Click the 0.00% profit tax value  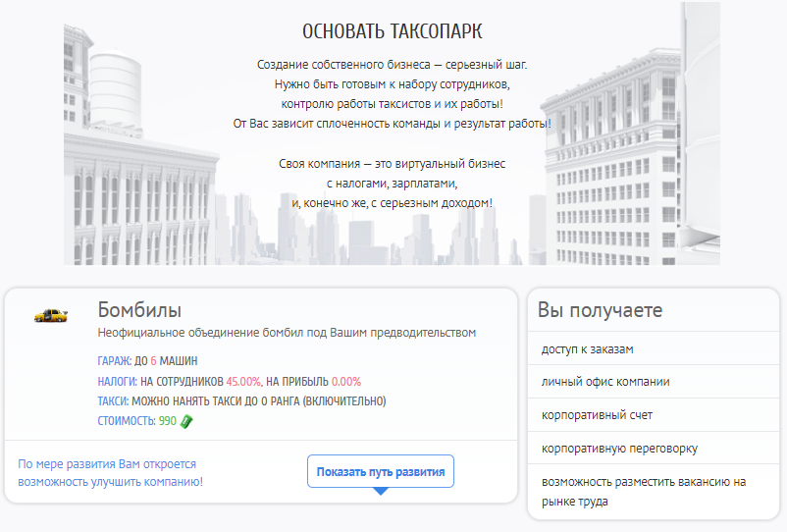click(346, 382)
